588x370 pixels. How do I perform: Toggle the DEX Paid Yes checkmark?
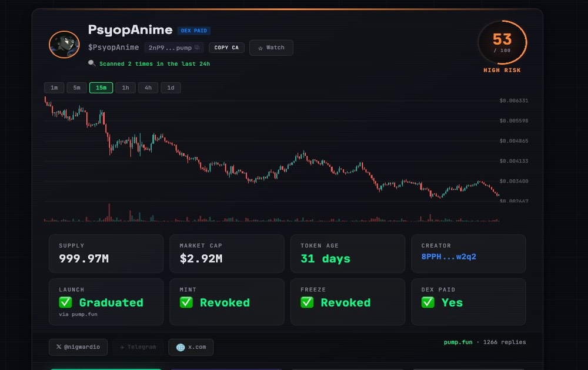pos(428,303)
